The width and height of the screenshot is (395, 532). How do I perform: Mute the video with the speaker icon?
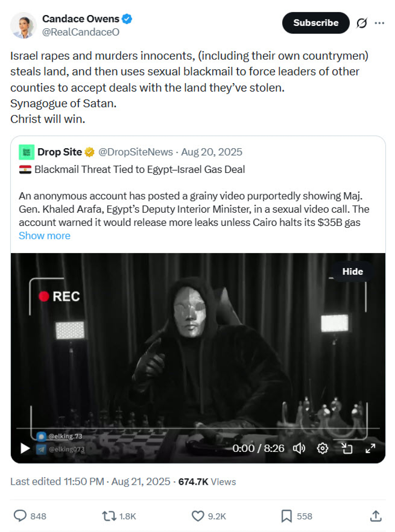(299, 448)
